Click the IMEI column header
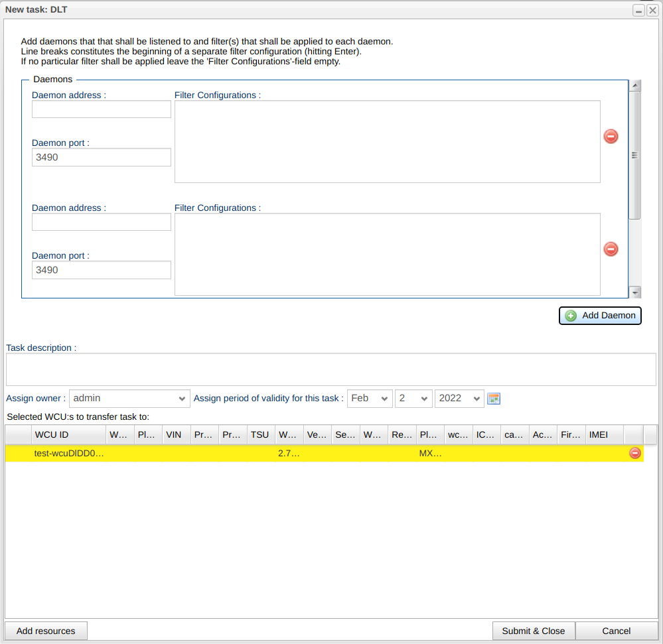The image size is (663, 644). pos(605,435)
